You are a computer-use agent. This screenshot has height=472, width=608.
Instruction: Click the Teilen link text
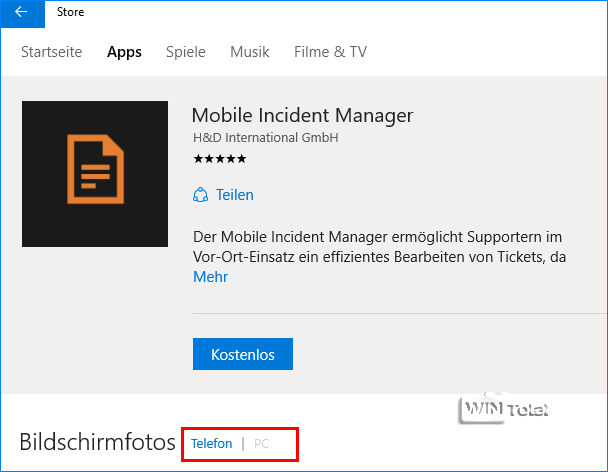[x=235, y=195]
